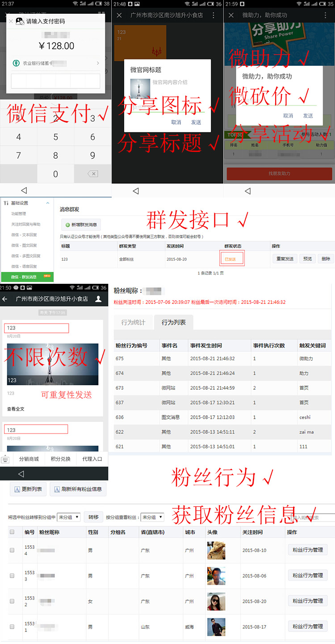This screenshot has height=644, width=335.
Task: Tap 查看全文 under the first 123 article
Action: pyautogui.click(x=16, y=409)
